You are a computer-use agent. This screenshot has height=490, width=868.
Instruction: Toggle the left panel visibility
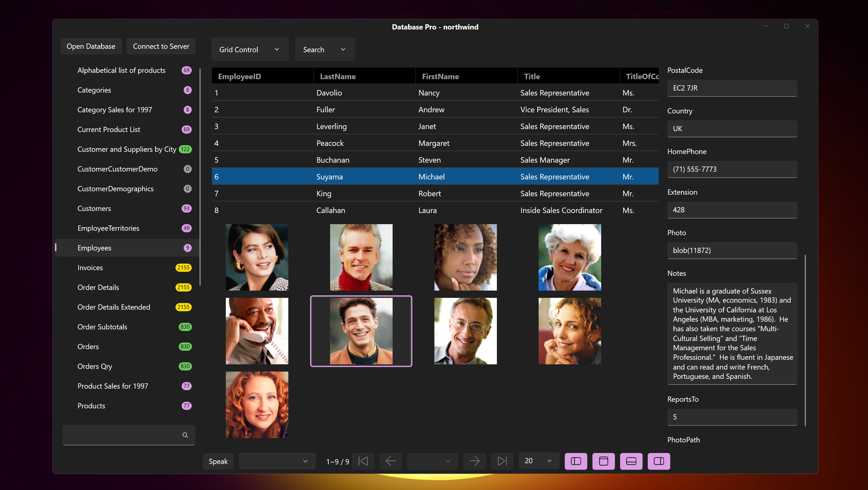click(576, 461)
